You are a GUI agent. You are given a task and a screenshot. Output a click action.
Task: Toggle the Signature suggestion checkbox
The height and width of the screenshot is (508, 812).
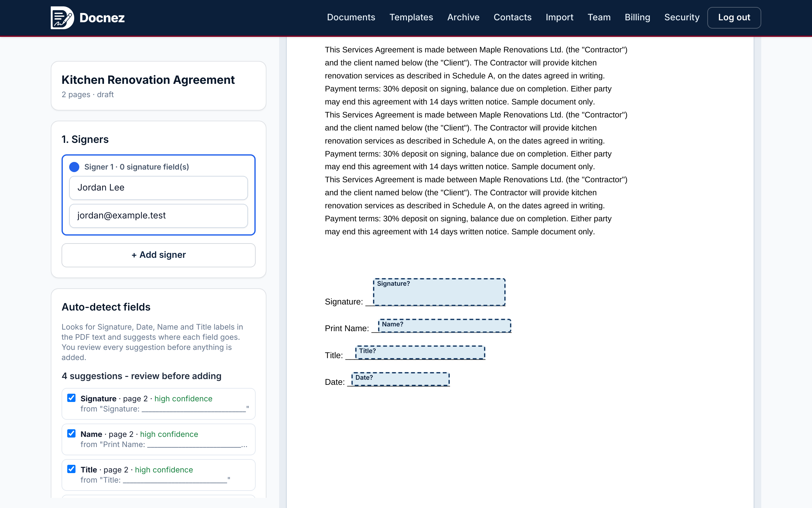pyautogui.click(x=71, y=398)
